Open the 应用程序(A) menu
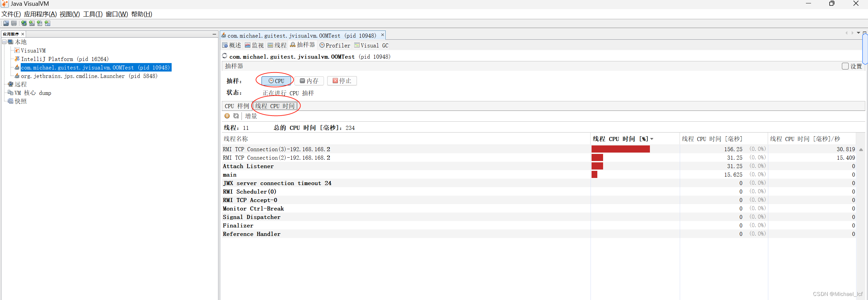Image resolution: width=868 pixels, height=300 pixels. [40, 14]
